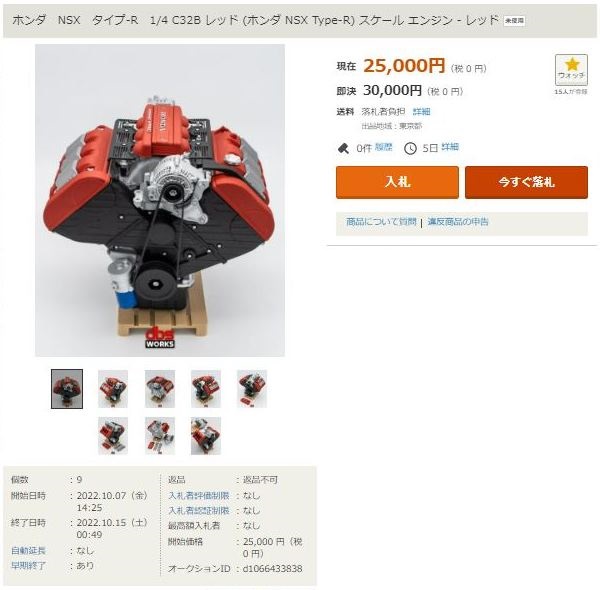Select the fifth thumbnail in top row
This screenshot has height=590, width=600.
click(x=252, y=389)
